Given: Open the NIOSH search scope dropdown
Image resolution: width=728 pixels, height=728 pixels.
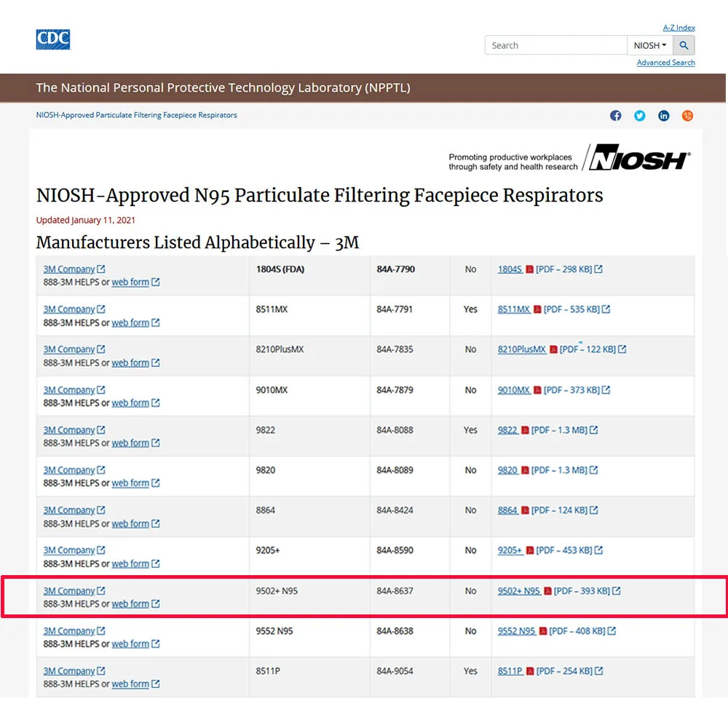Looking at the screenshot, I should 650,45.
